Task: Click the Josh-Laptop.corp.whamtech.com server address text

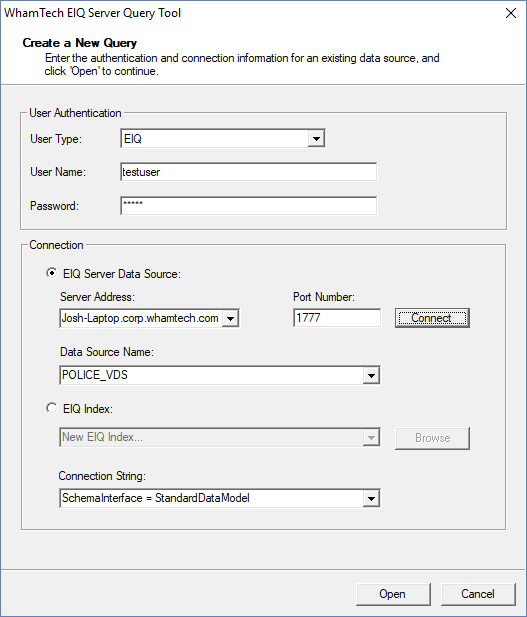Action: tap(141, 318)
